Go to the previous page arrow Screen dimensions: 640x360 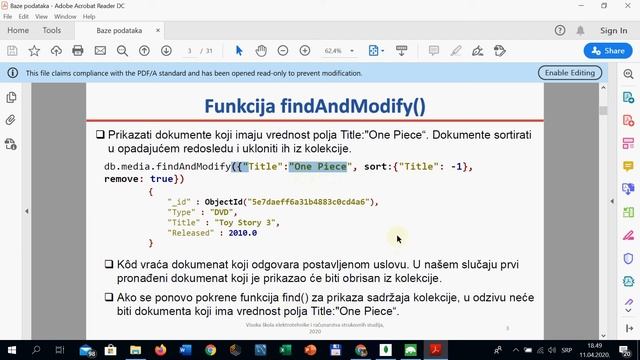tap(144, 51)
